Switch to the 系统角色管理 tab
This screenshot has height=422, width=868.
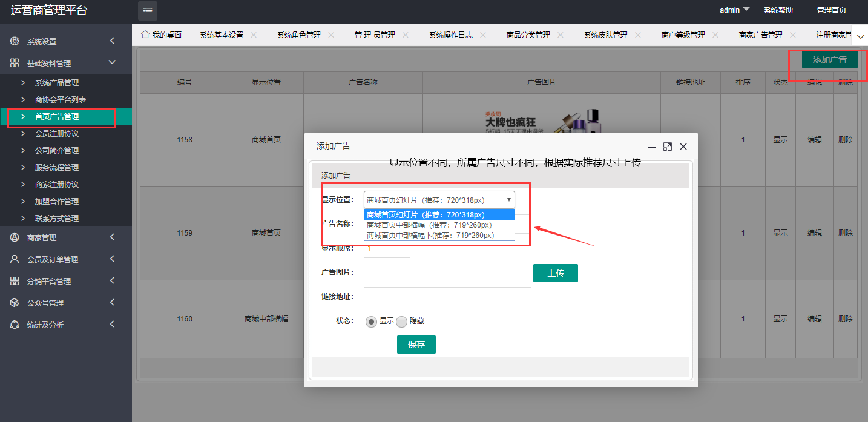click(x=298, y=35)
